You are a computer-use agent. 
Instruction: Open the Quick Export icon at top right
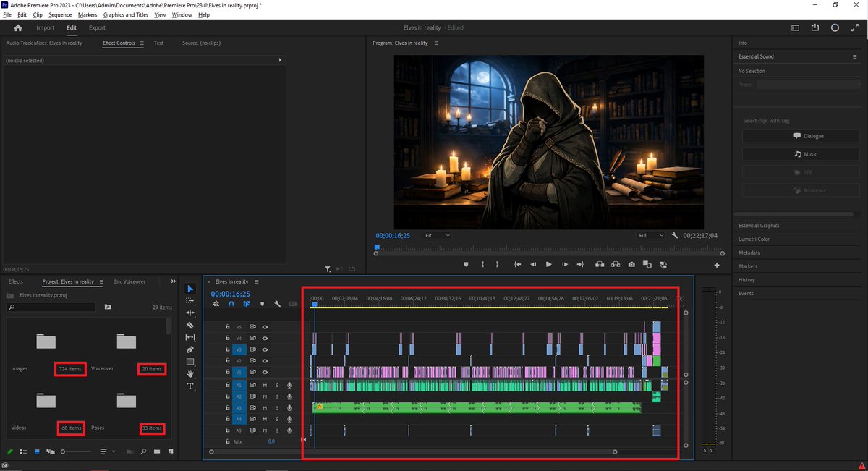click(x=815, y=27)
